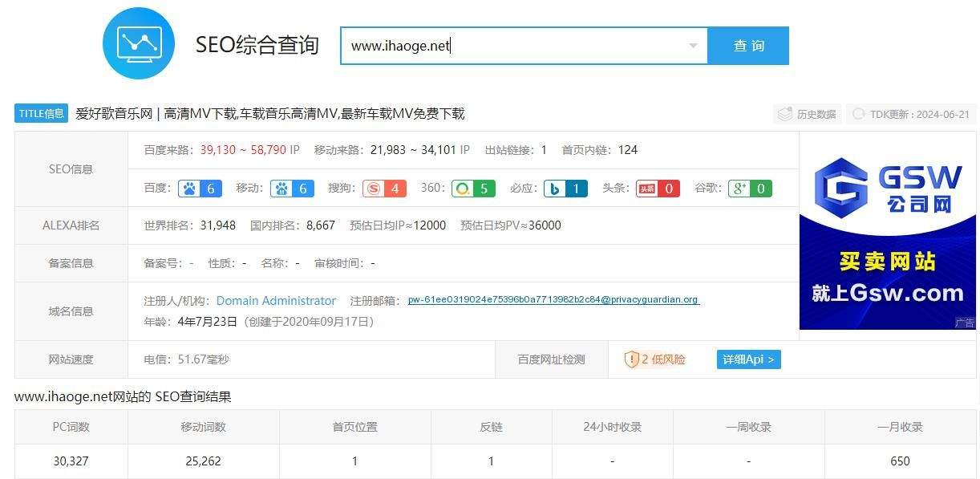Click the 电信: 51.67毫秒 speed value
This screenshot has width=980, height=479.
coord(186,359)
